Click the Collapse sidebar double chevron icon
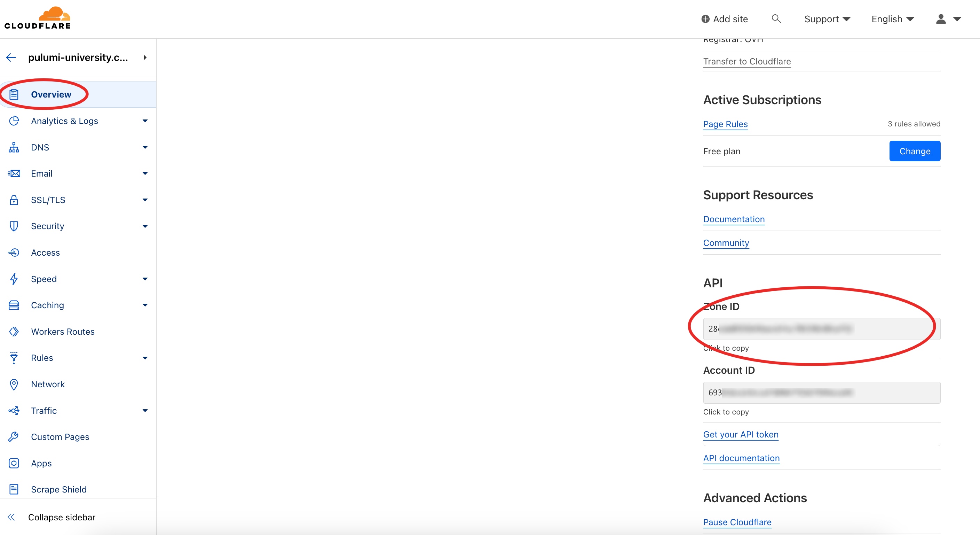Image resolution: width=980 pixels, height=535 pixels. coord(11,517)
